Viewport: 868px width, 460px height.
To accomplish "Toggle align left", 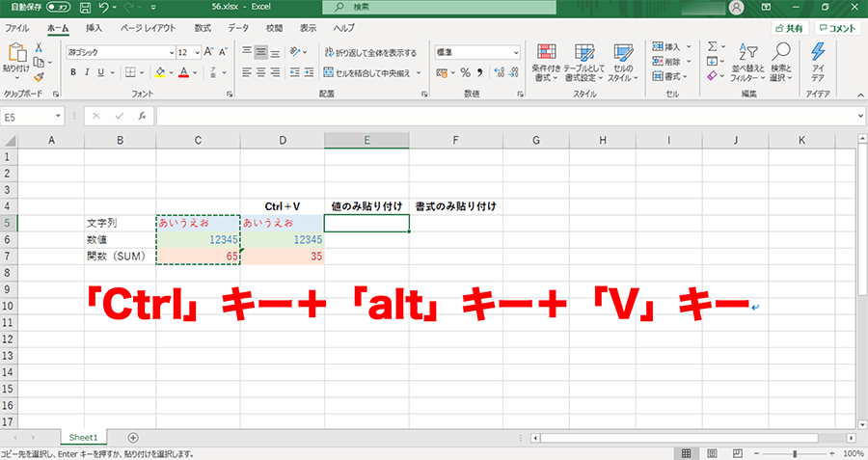I will [x=247, y=72].
